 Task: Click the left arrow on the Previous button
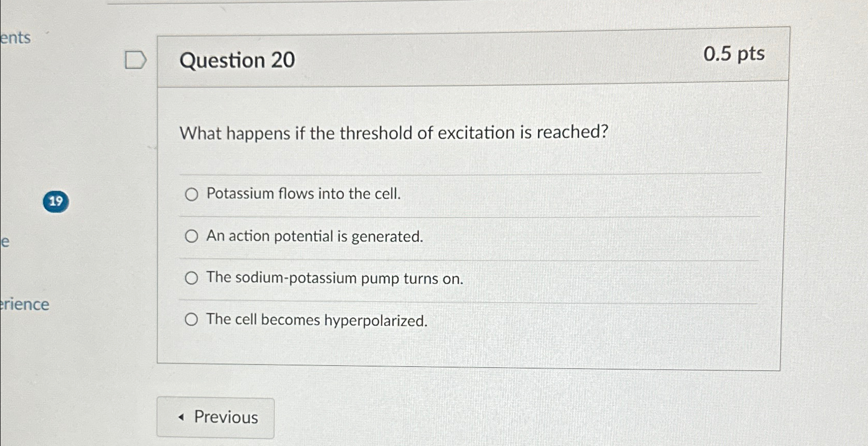(x=181, y=418)
